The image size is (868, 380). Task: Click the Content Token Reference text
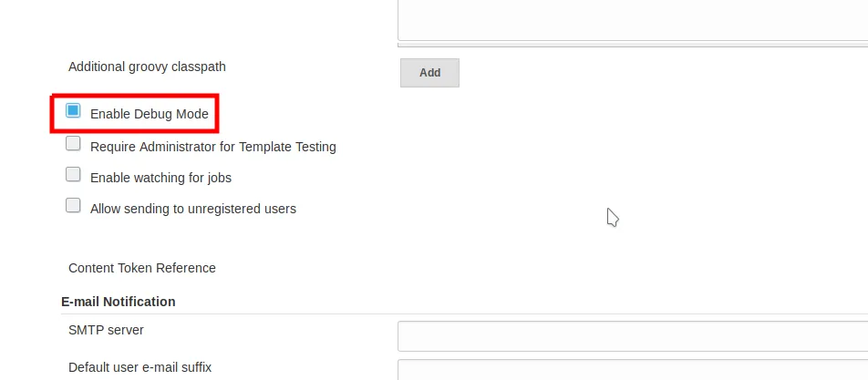click(x=141, y=268)
